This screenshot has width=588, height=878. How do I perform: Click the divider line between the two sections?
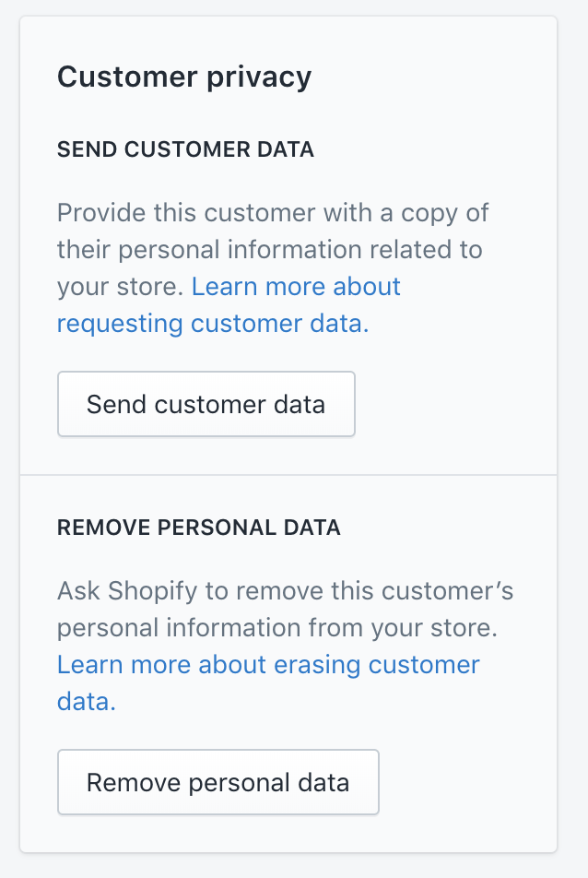[288, 475]
